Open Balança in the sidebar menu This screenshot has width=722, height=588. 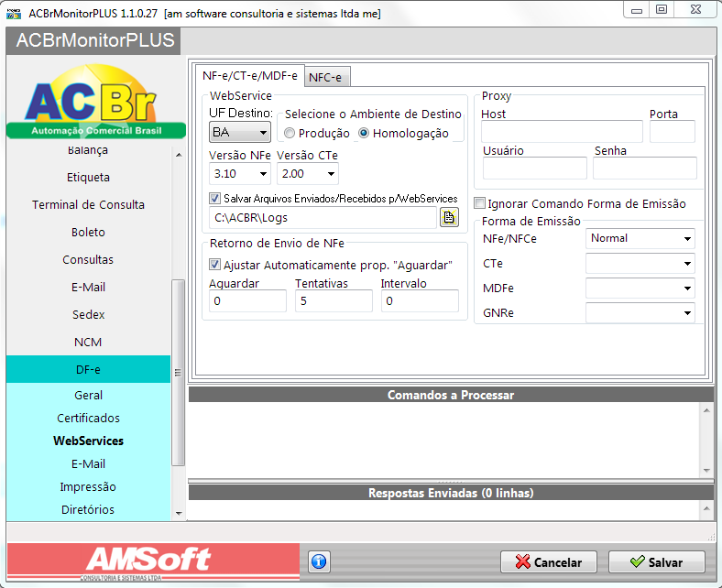88,150
